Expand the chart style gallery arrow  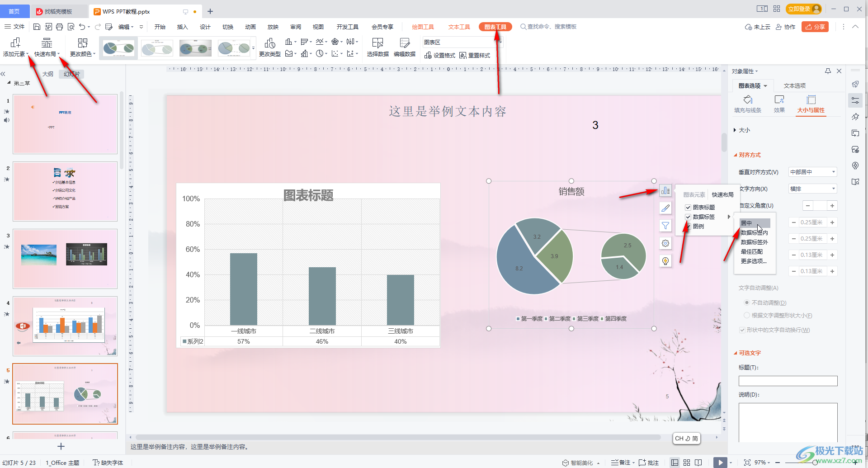[x=254, y=48]
